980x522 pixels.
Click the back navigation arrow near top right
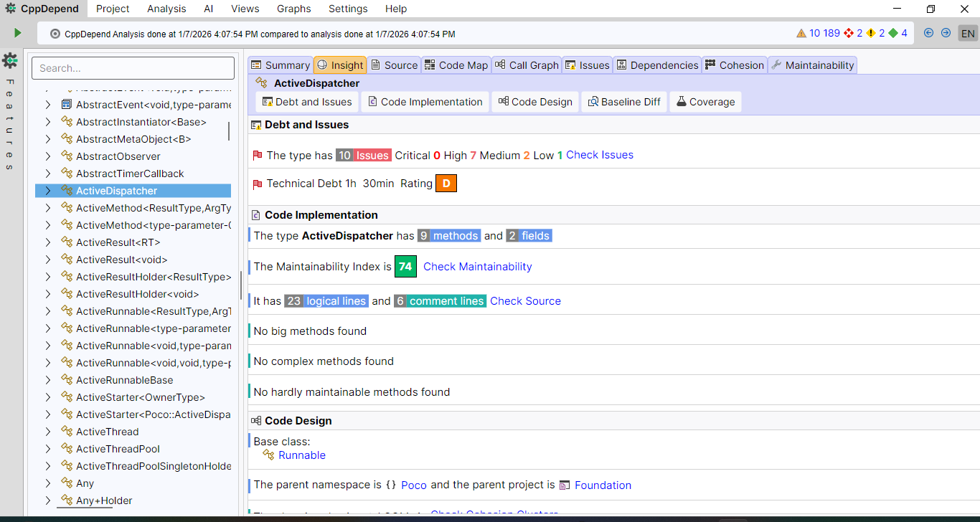click(928, 32)
